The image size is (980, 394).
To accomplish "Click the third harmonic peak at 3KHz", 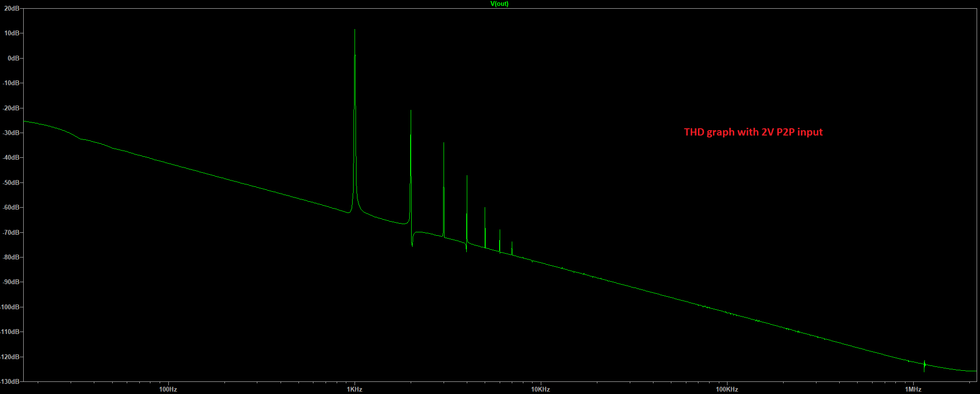I will (x=444, y=143).
